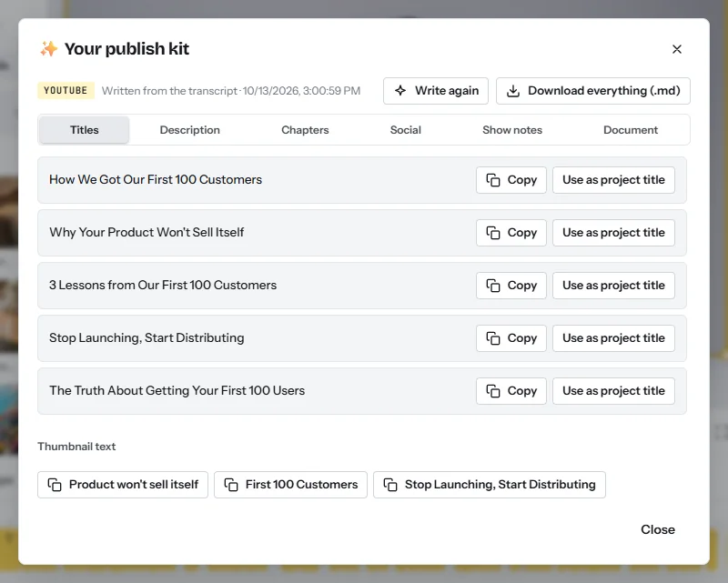
Task: Copy 'Stop Launching, Start Distributing' title row
Action: (x=511, y=338)
